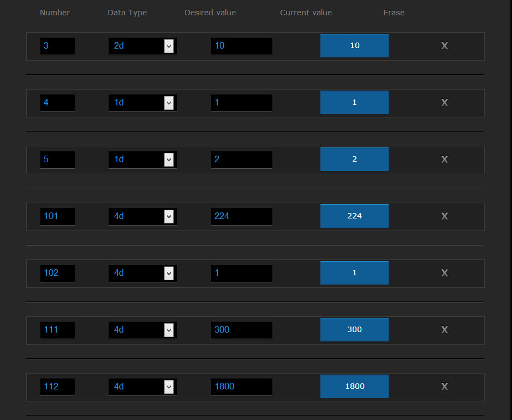Select the Number field containing 5
Viewport: 512px width, 420px height.
pyautogui.click(x=57, y=159)
